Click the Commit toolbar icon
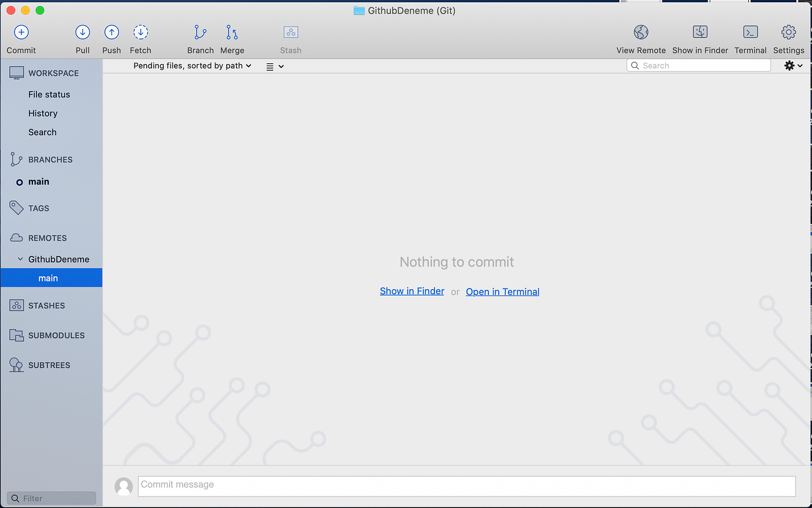This screenshot has width=812, height=508. (x=21, y=33)
